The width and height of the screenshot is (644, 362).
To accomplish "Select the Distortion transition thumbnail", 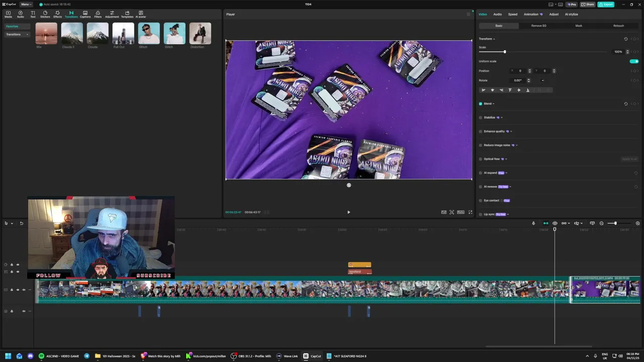I will 200,33.
